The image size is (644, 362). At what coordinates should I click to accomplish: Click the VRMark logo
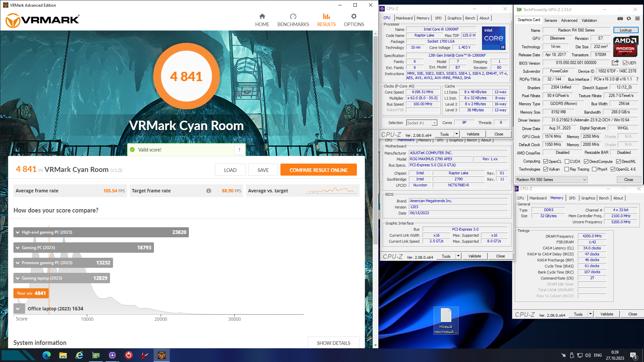click(43, 20)
